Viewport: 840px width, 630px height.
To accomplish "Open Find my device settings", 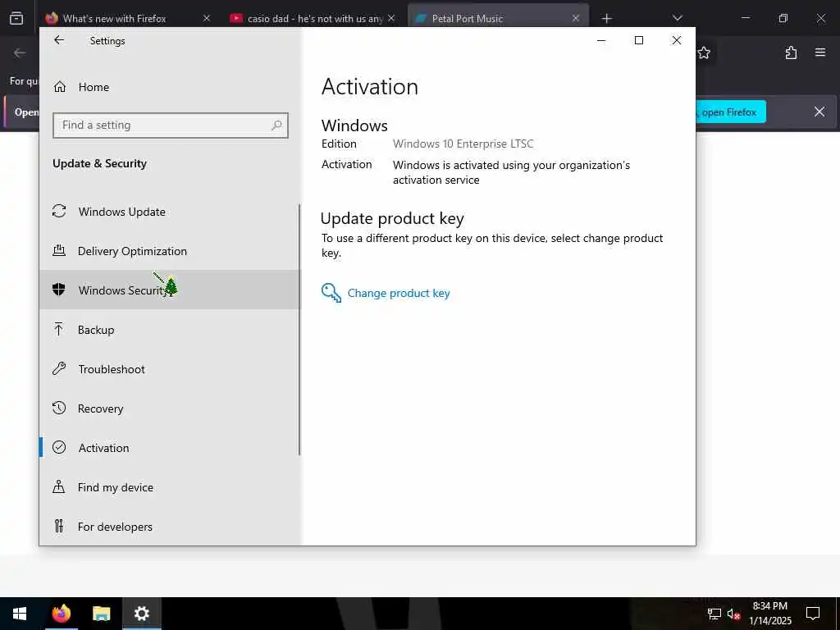I will 170,487.
